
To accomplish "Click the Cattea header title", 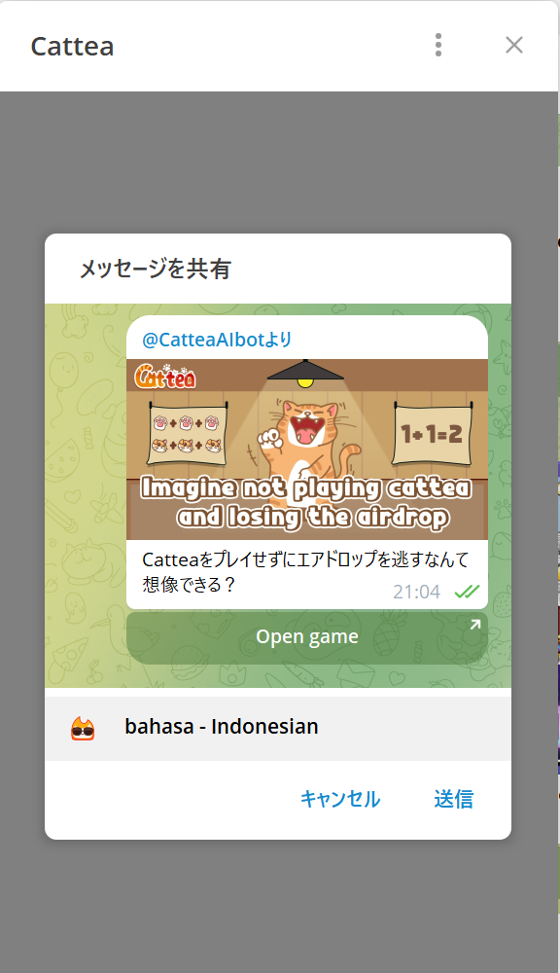I will (x=73, y=46).
